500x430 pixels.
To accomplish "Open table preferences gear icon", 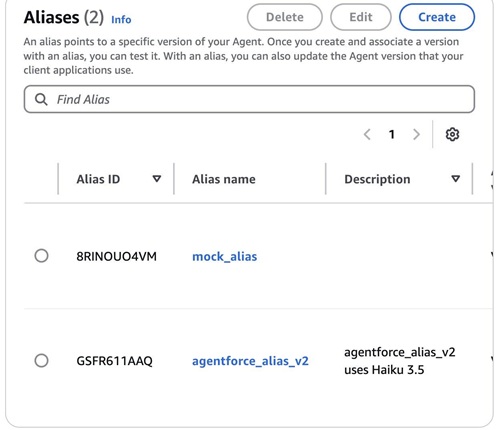I will [452, 134].
